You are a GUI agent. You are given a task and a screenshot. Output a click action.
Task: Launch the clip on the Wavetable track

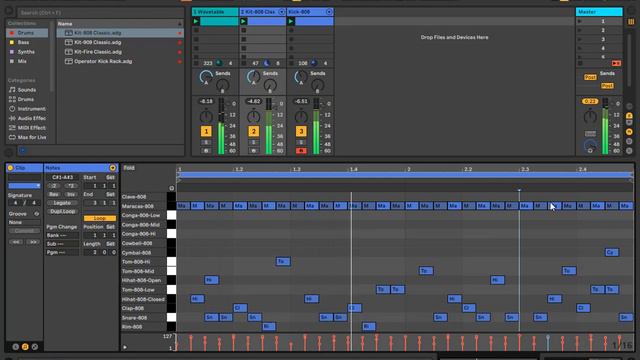click(196, 21)
